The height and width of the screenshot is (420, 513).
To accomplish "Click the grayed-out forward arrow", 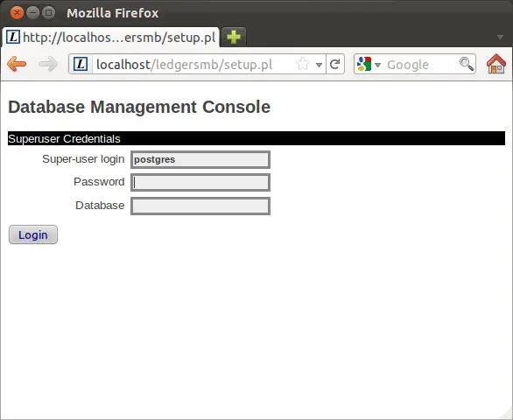I will click(48, 64).
